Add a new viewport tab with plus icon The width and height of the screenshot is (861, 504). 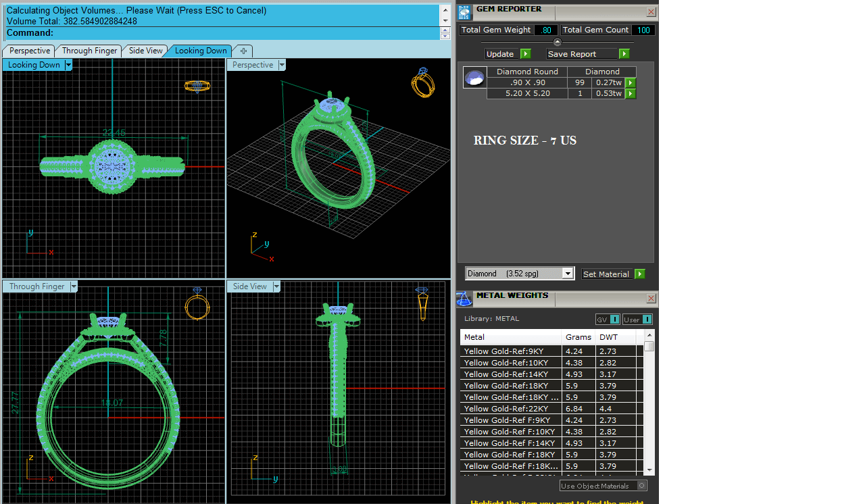pos(243,51)
